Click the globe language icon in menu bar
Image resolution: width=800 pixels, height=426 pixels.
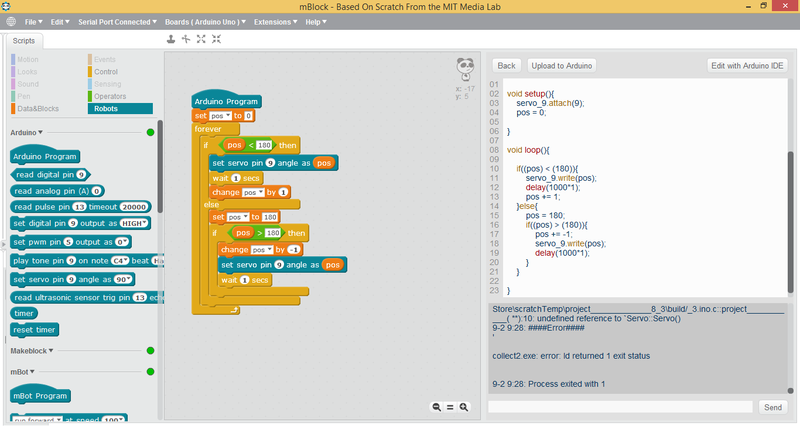point(11,22)
